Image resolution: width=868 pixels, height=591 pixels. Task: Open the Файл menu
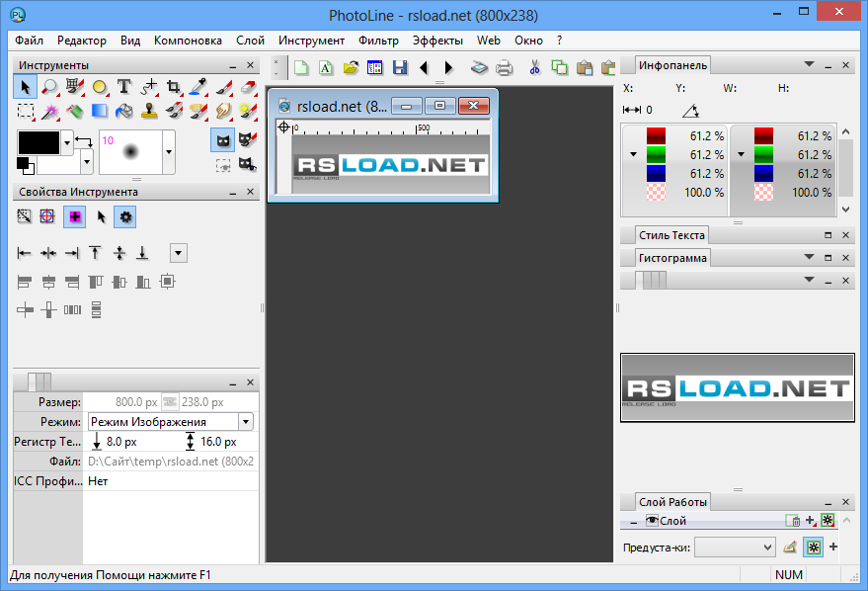(29, 41)
